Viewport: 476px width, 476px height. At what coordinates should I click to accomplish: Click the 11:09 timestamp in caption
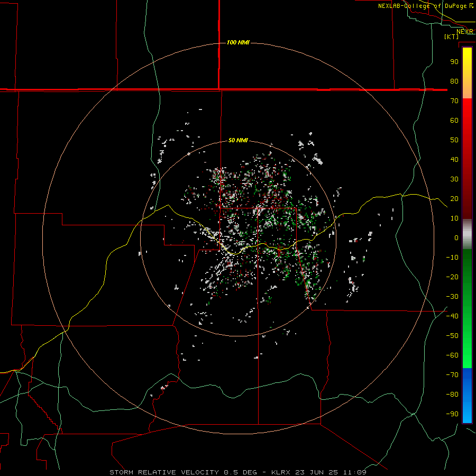coord(354,472)
